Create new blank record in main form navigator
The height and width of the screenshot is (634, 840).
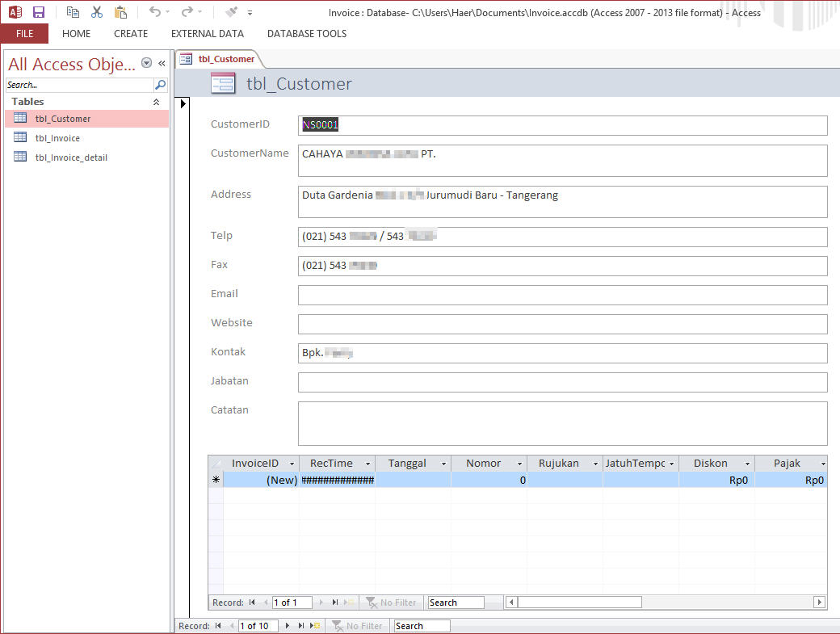(x=315, y=625)
